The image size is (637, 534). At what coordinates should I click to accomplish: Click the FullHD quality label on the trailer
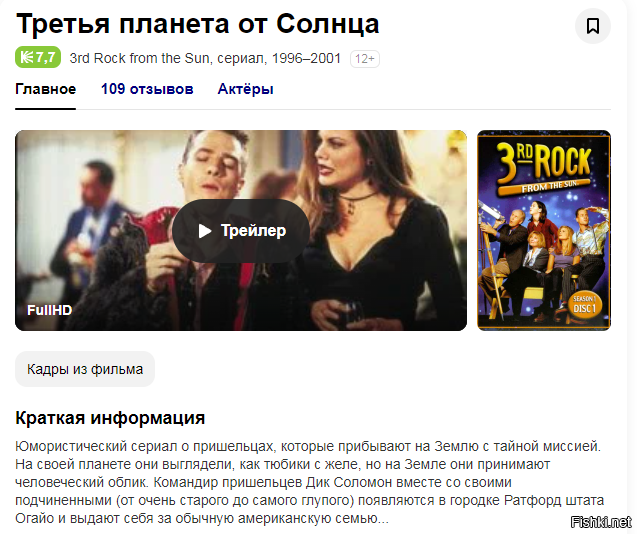click(49, 310)
